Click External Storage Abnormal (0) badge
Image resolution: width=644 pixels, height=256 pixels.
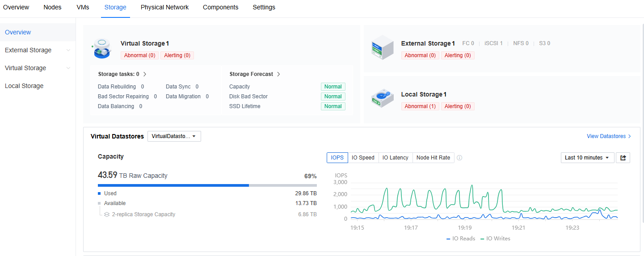420,55
